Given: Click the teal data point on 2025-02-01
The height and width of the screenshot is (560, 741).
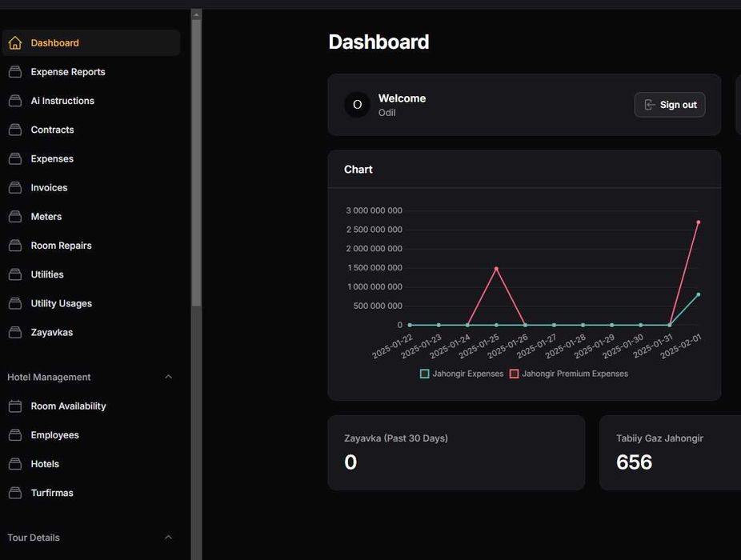Looking at the screenshot, I should [699, 294].
